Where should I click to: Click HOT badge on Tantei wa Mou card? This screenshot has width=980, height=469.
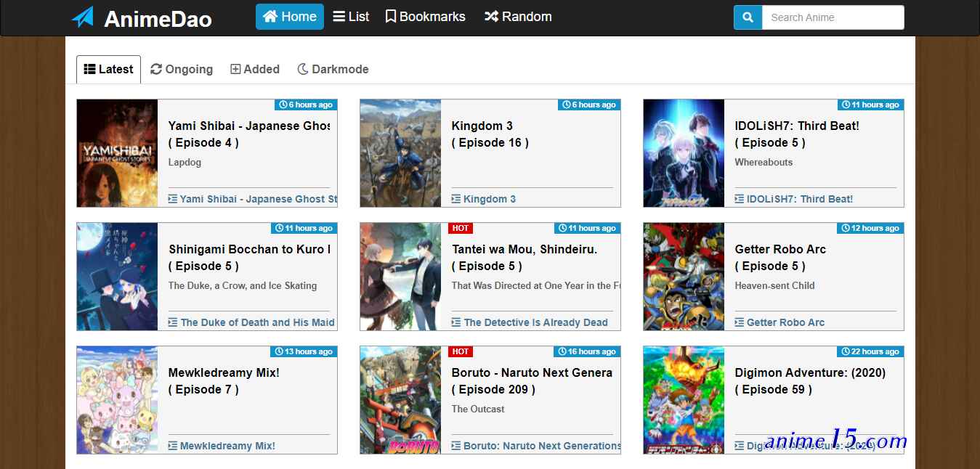[x=461, y=228]
